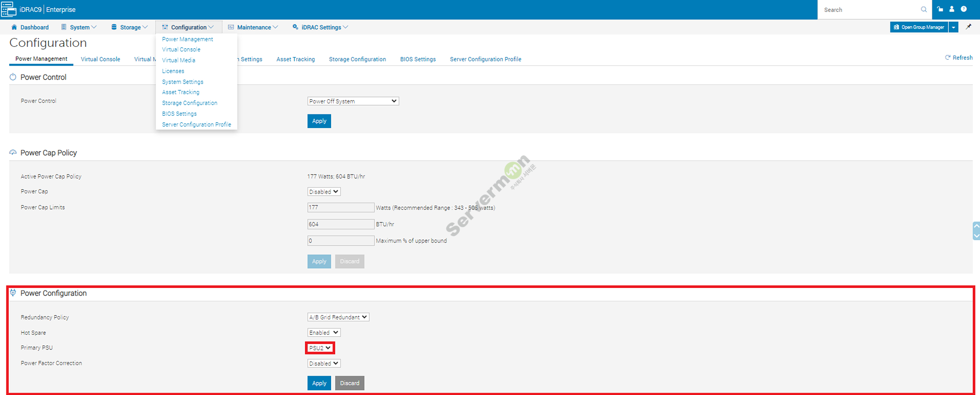This screenshot has width=980, height=395.
Task: Select Virtual Console in Configuration dropdown
Action: (x=181, y=49)
